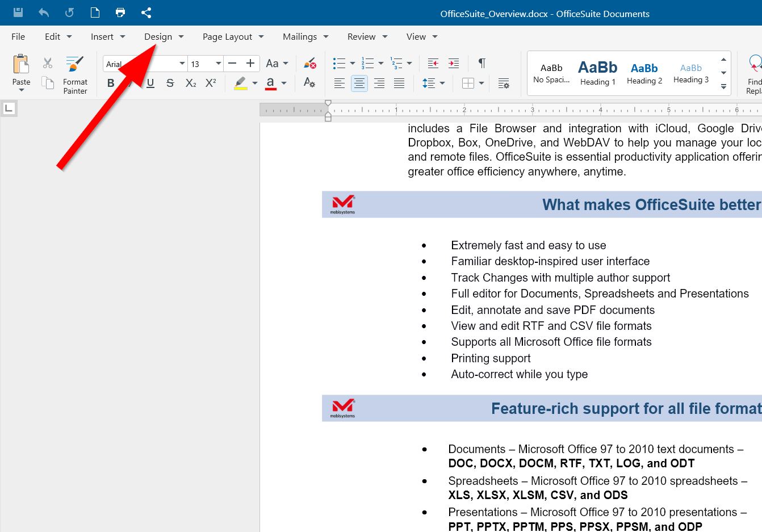Image resolution: width=762 pixels, height=532 pixels.
Task: Click the first-line indent marker on ruler
Action: [x=328, y=103]
